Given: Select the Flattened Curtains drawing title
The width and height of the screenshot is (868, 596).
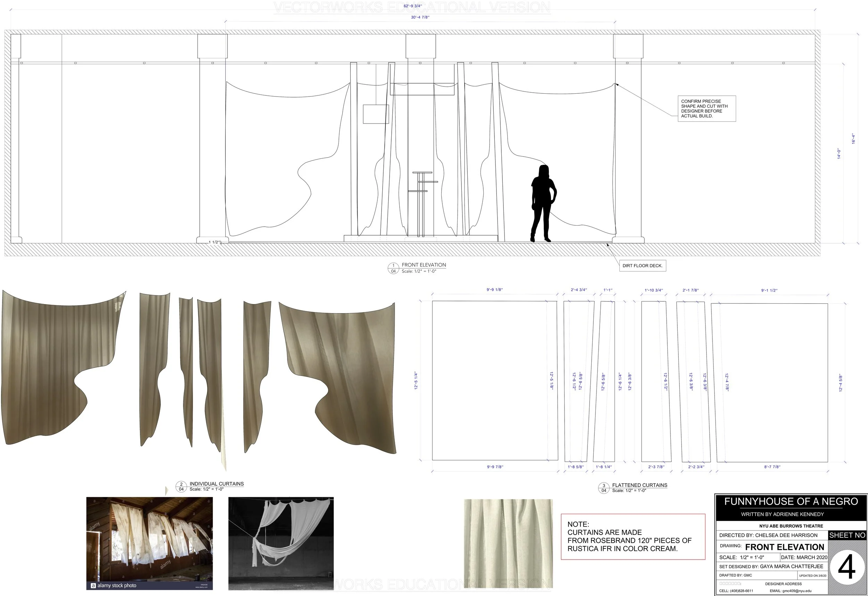Looking at the screenshot, I should click(x=640, y=485).
